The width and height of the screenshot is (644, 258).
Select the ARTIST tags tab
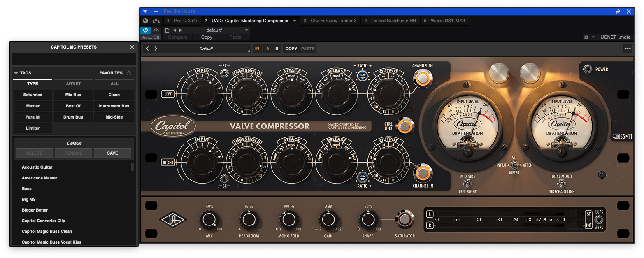[x=73, y=84]
